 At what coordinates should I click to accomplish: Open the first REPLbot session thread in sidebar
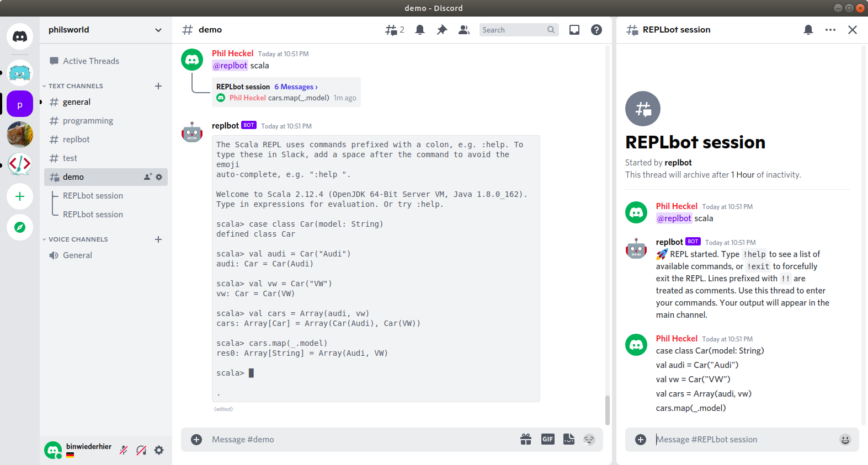coord(93,196)
